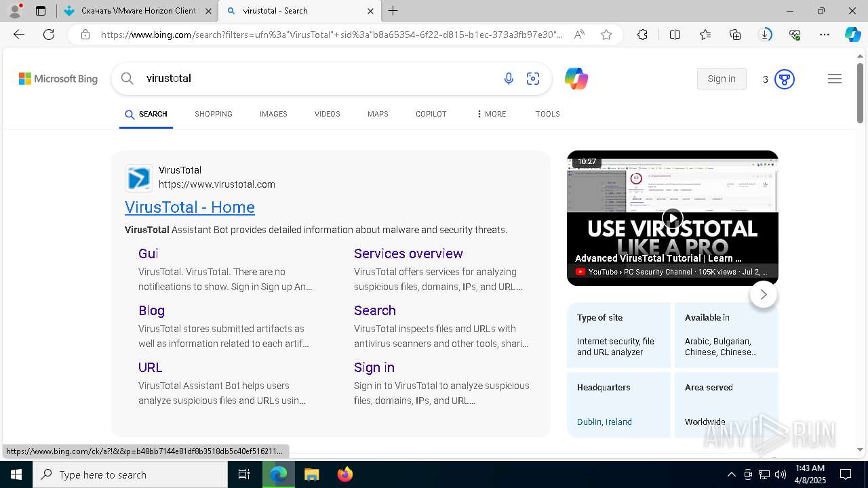Image resolution: width=868 pixels, height=488 pixels.
Task: Add the page to favorites with the star icon
Action: (x=606, y=35)
